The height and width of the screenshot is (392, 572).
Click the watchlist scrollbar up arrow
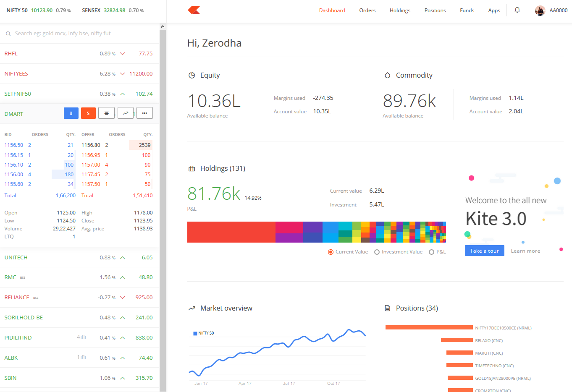[x=163, y=26]
